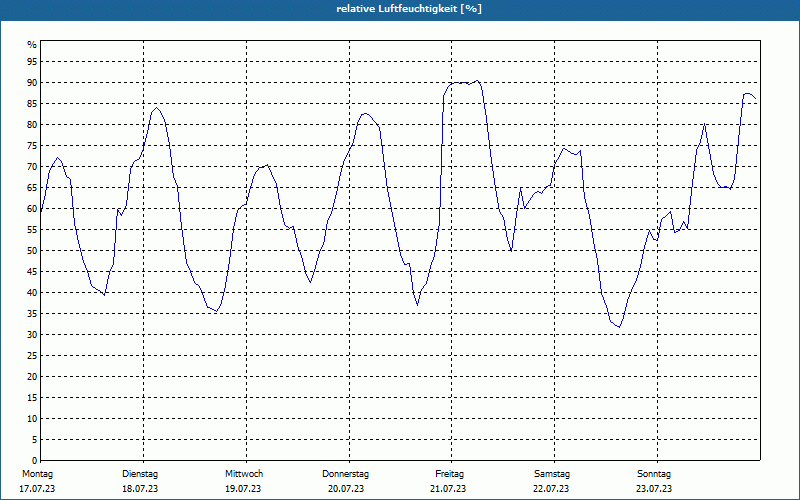Click the 65 y-axis value
The height and width of the screenshot is (500, 800).
pos(32,188)
